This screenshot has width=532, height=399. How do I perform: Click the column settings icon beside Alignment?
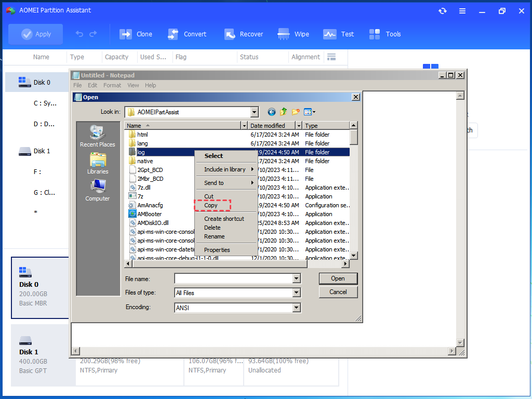pyautogui.click(x=331, y=57)
